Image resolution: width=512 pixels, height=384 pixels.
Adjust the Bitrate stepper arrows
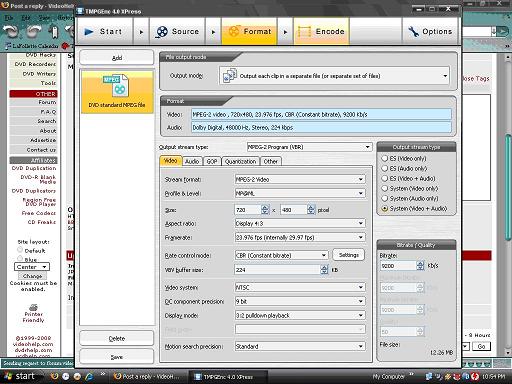point(420,266)
